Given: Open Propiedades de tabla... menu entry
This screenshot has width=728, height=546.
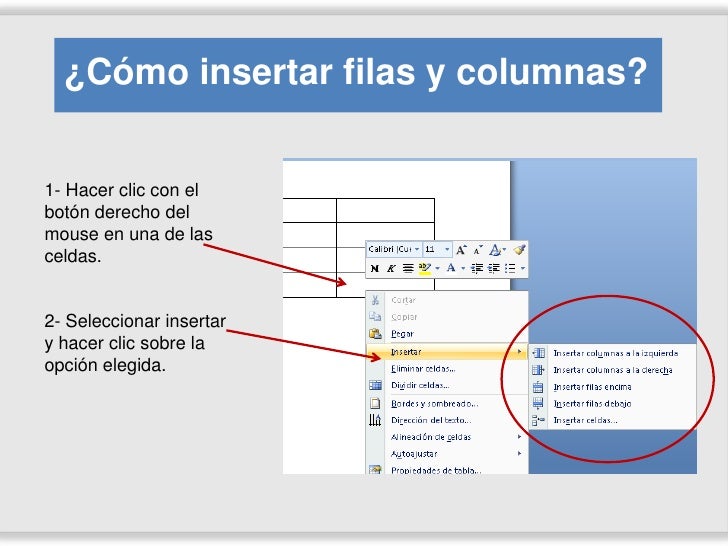Looking at the screenshot, I should 447,469.
